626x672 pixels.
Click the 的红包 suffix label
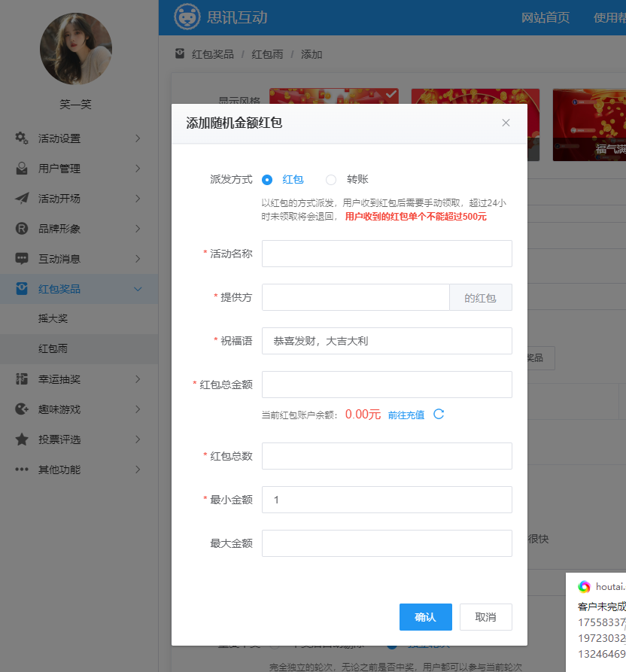coord(481,297)
